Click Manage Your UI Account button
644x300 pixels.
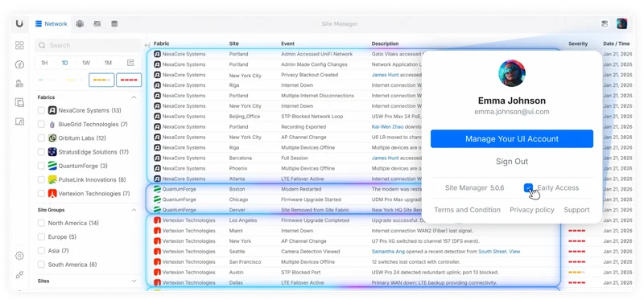(512, 138)
